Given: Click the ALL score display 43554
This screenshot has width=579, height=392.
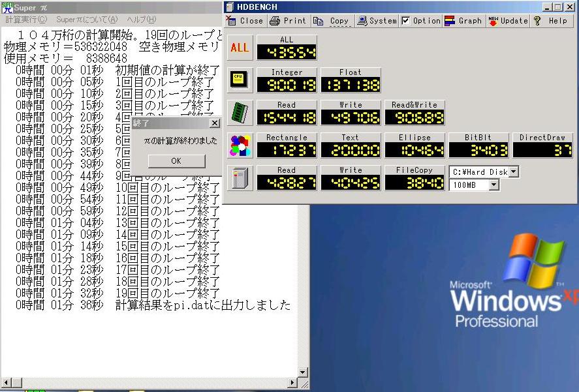Looking at the screenshot, I should [287, 52].
